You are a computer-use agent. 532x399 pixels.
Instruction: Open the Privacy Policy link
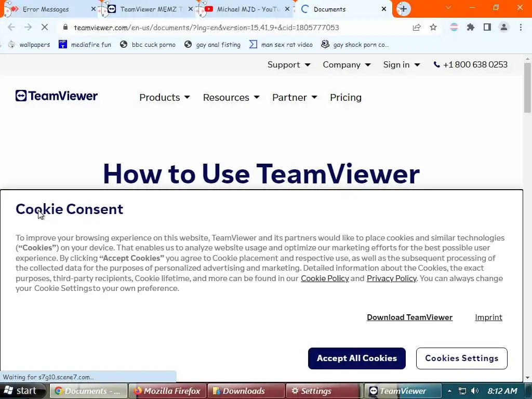coord(392,278)
